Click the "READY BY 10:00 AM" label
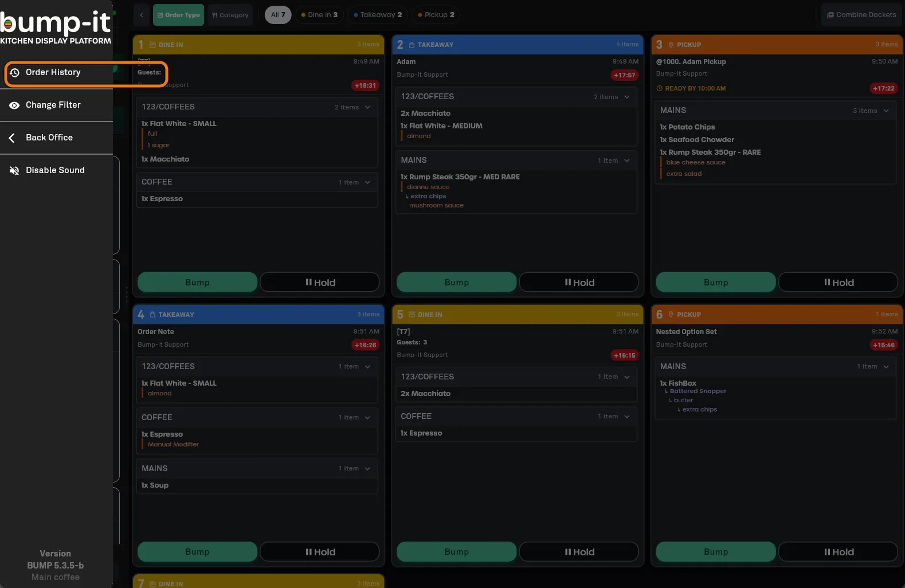This screenshot has width=905, height=588. coord(695,89)
